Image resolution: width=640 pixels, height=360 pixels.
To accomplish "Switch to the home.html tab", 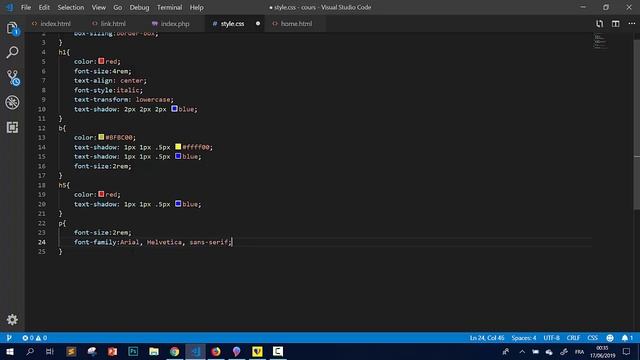I will (x=296, y=24).
